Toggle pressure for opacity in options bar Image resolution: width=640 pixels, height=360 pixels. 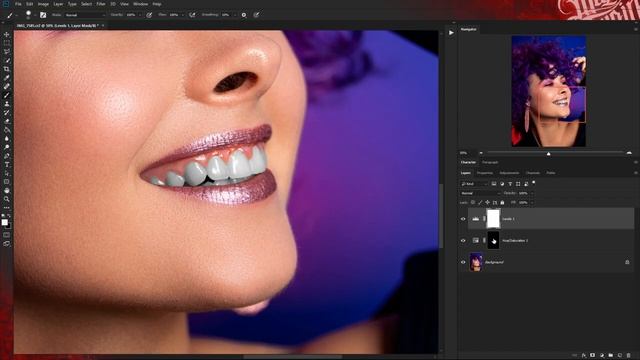point(149,15)
